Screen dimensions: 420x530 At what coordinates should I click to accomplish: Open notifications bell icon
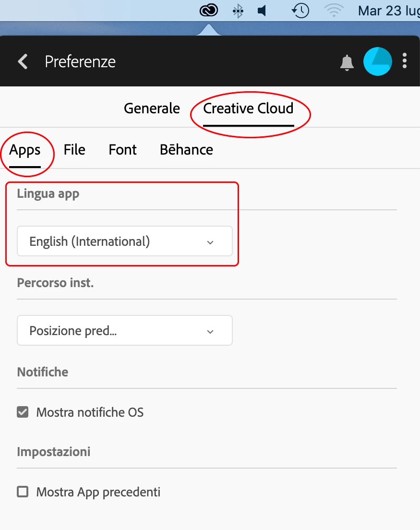click(x=347, y=62)
